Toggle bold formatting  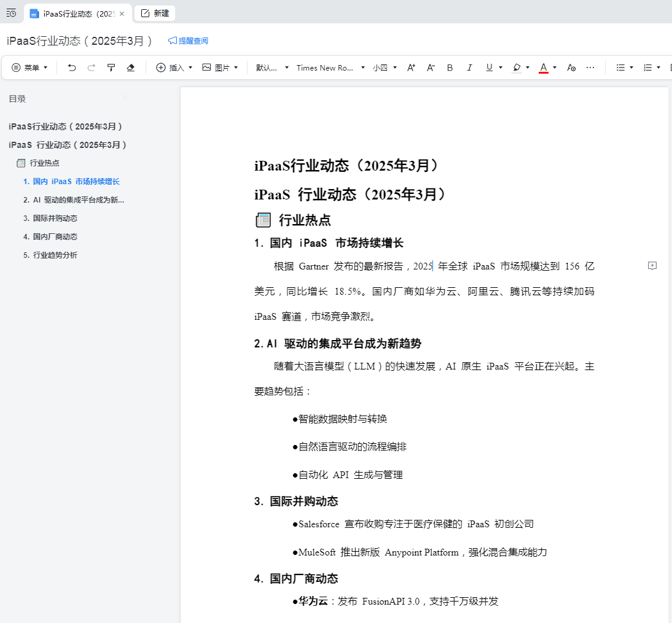[450, 68]
